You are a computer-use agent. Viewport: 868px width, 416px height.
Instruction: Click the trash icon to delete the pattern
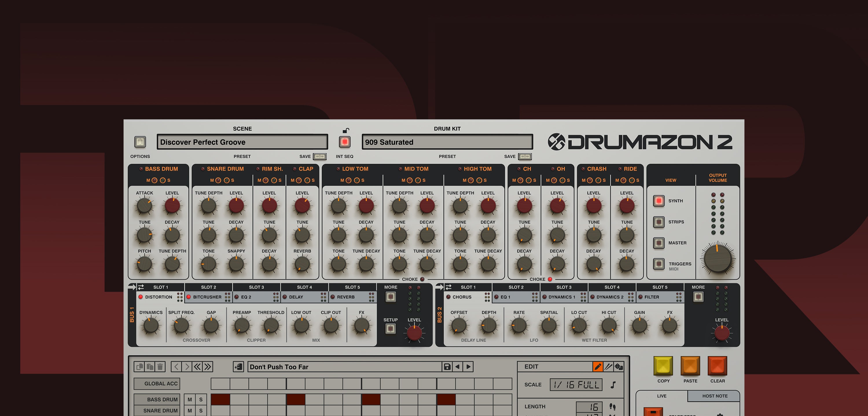[160, 367]
